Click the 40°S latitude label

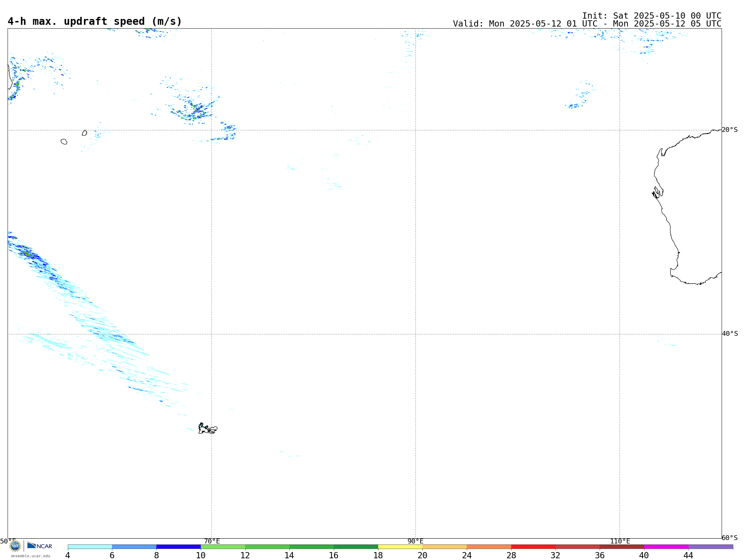click(x=730, y=334)
